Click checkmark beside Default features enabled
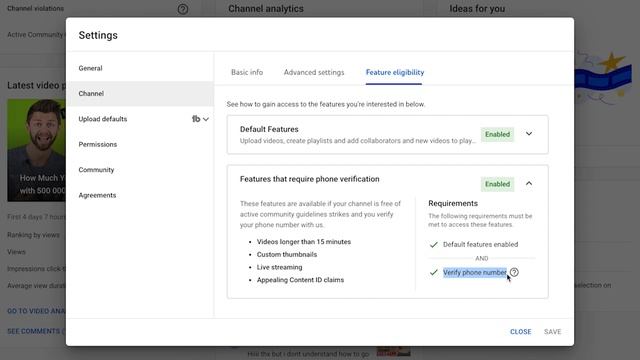640x360 pixels. point(433,244)
